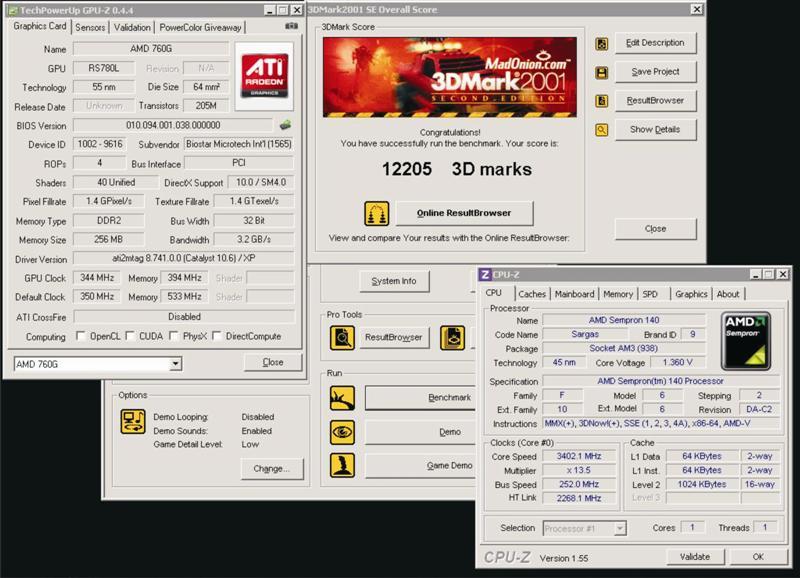
Task: Click the Instructions MMX(+) text field
Action: coord(661,423)
